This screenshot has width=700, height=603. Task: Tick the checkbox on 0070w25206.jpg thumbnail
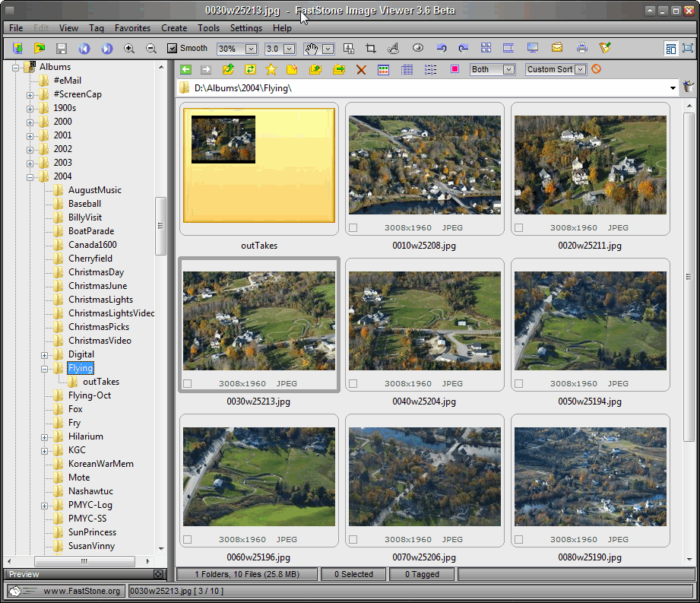353,540
